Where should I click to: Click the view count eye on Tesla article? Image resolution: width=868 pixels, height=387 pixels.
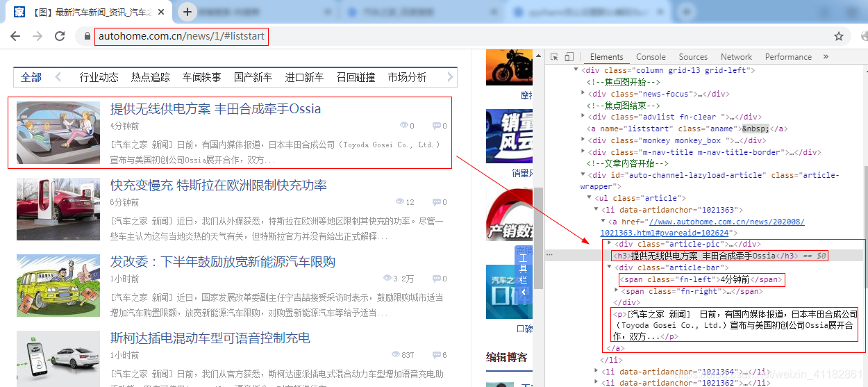(x=400, y=202)
